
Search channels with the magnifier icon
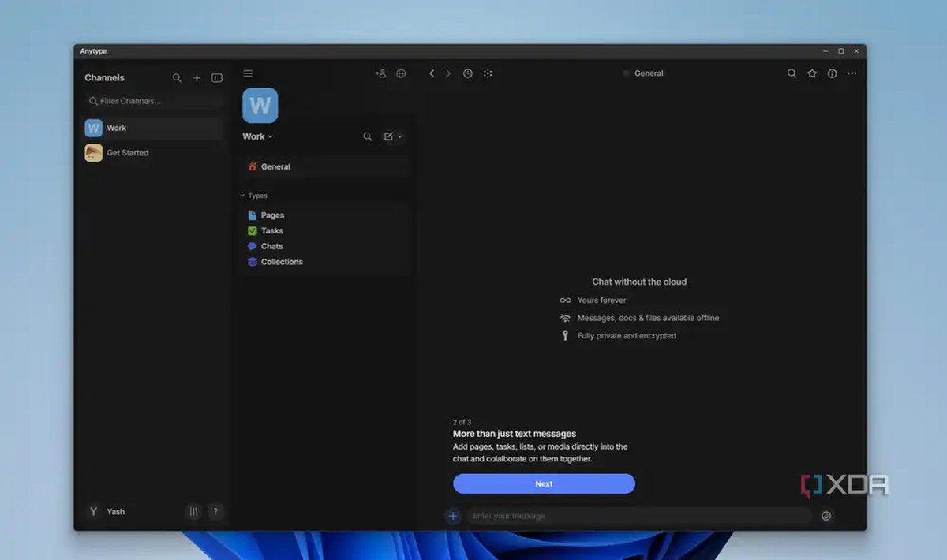(177, 78)
